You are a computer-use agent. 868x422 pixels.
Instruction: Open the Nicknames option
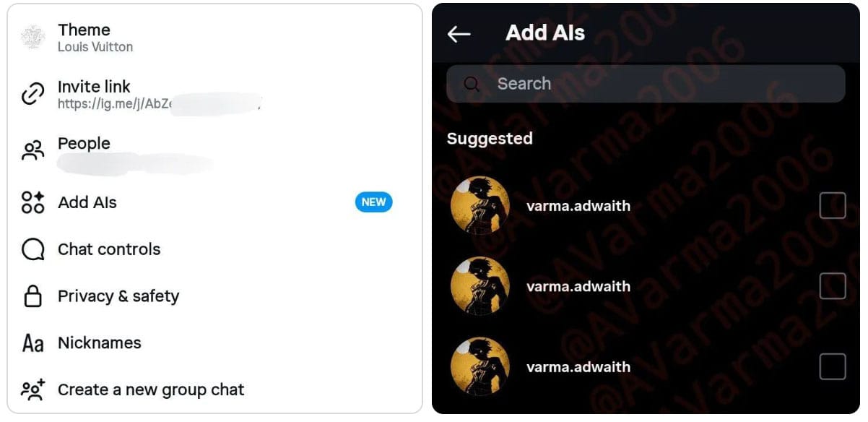(x=214, y=343)
